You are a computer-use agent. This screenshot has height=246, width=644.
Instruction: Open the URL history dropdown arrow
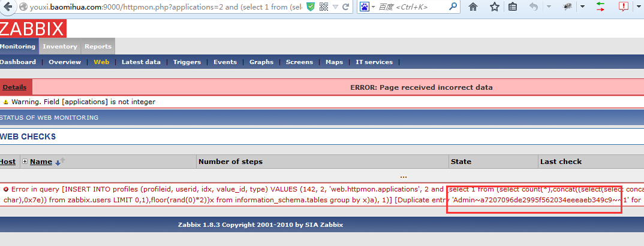click(x=336, y=7)
